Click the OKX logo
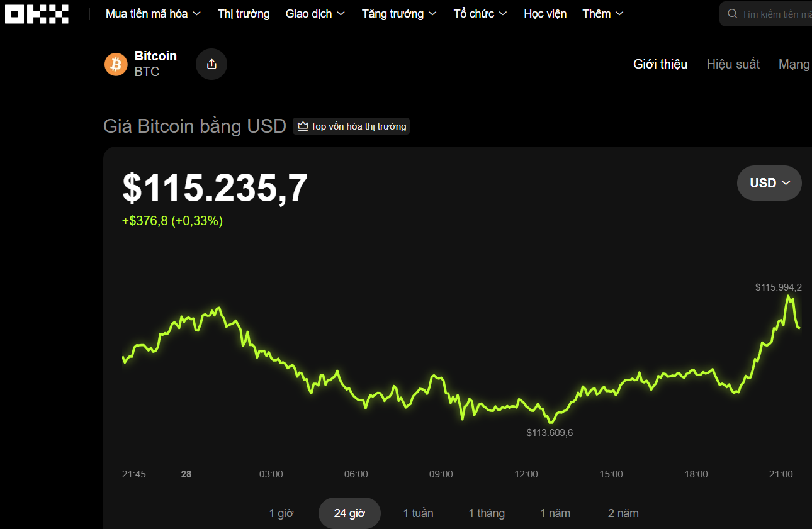812x529 pixels. tap(37, 14)
